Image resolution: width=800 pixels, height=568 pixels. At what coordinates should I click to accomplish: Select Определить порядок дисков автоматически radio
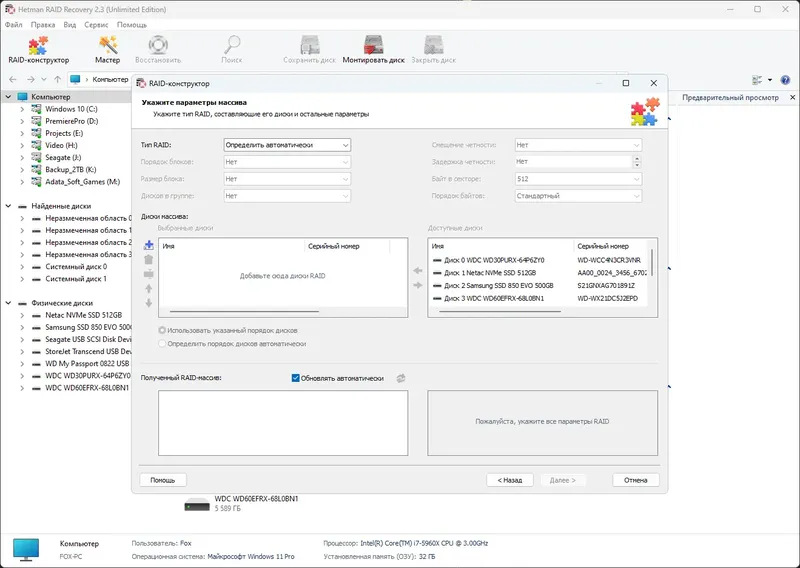162,343
